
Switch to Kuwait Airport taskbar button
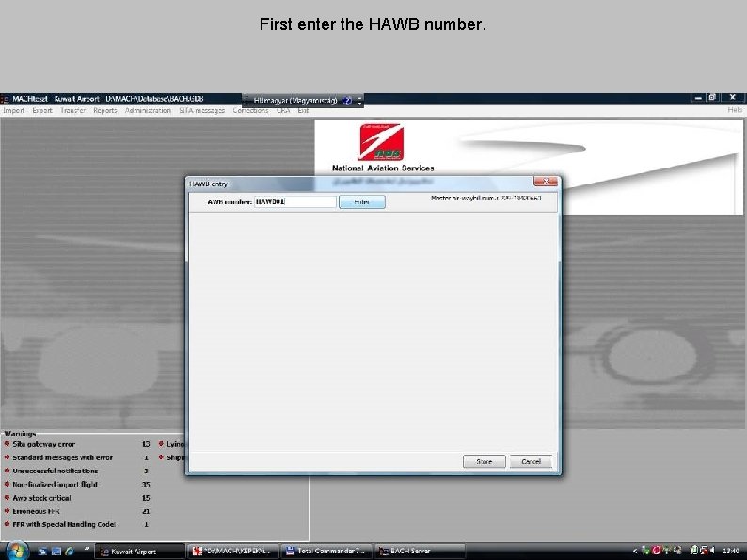pyautogui.click(x=139, y=551)
